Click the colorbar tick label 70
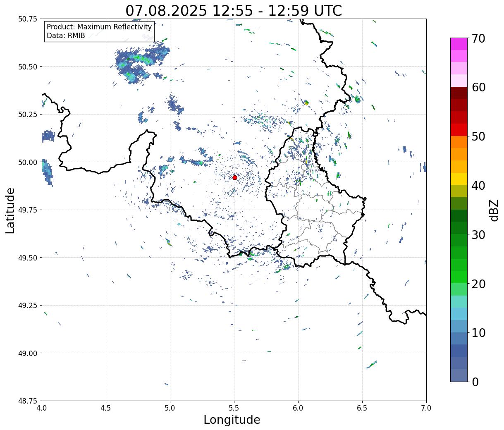This screenshot has width=504, height=430. (479, 38)
